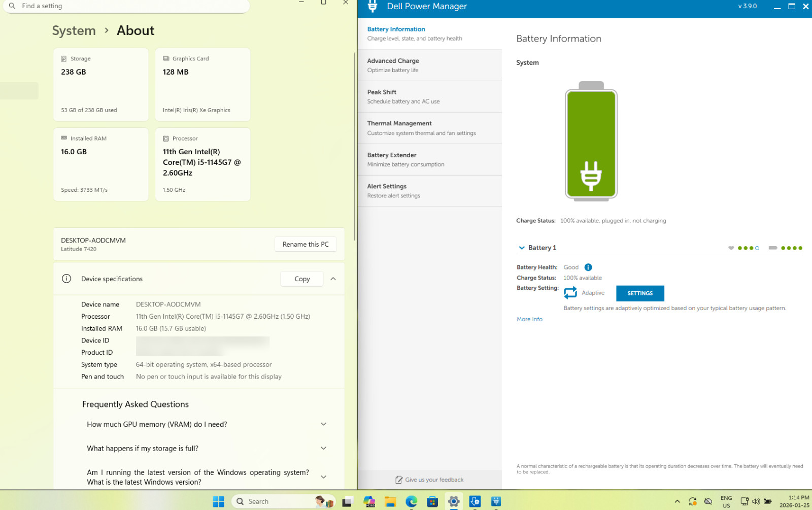This screenshot has height=510, width=812.
Task: Collapse the Device specifications section
Action: tap(333, 279)
